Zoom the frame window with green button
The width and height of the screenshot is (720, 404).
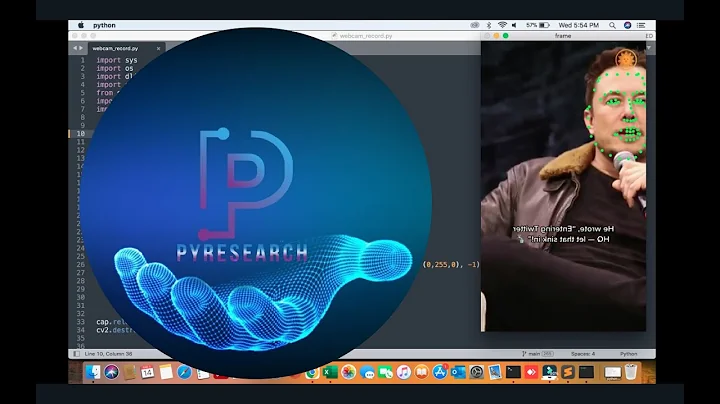click(506, 36)
